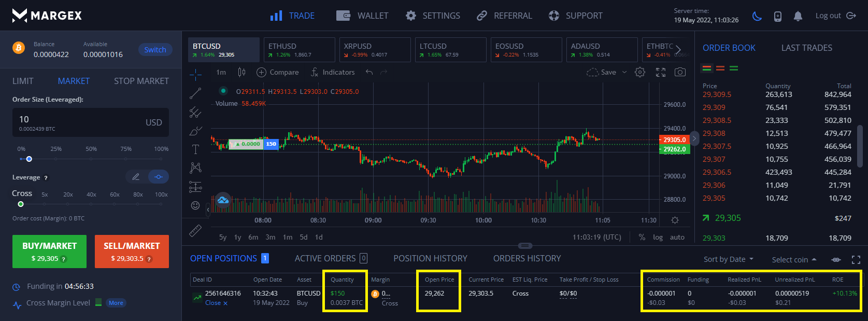This screenshot has height=321, width=868.
Task: Toggle dark mode moon icon
Action: (x=757, y=16)
